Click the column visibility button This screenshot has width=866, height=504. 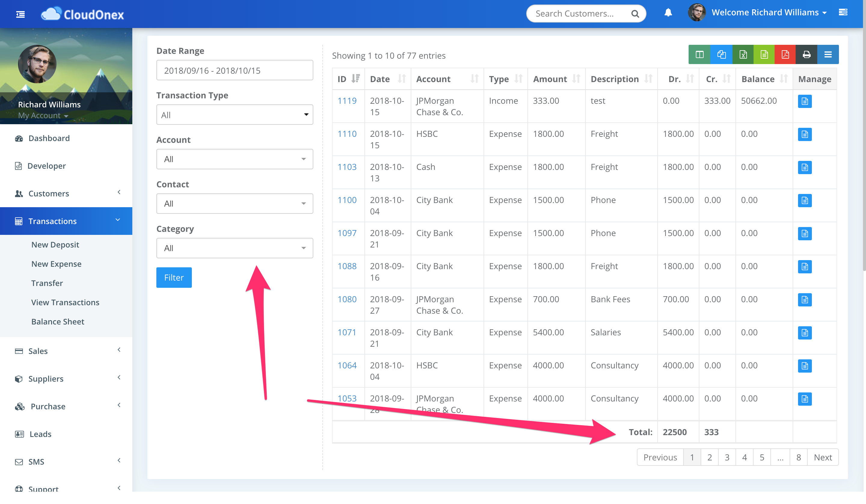[x=699, y=54]
